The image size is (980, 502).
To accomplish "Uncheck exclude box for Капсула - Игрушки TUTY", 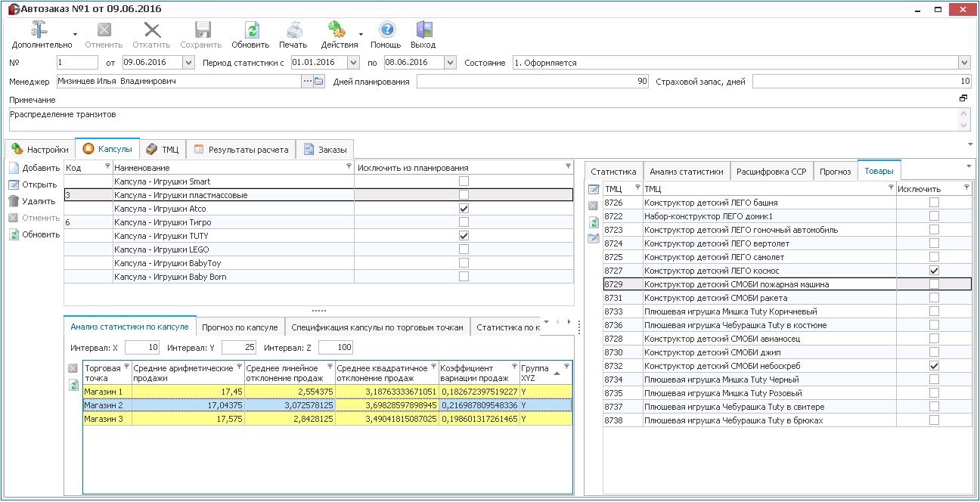I will (x=464, y=236).
